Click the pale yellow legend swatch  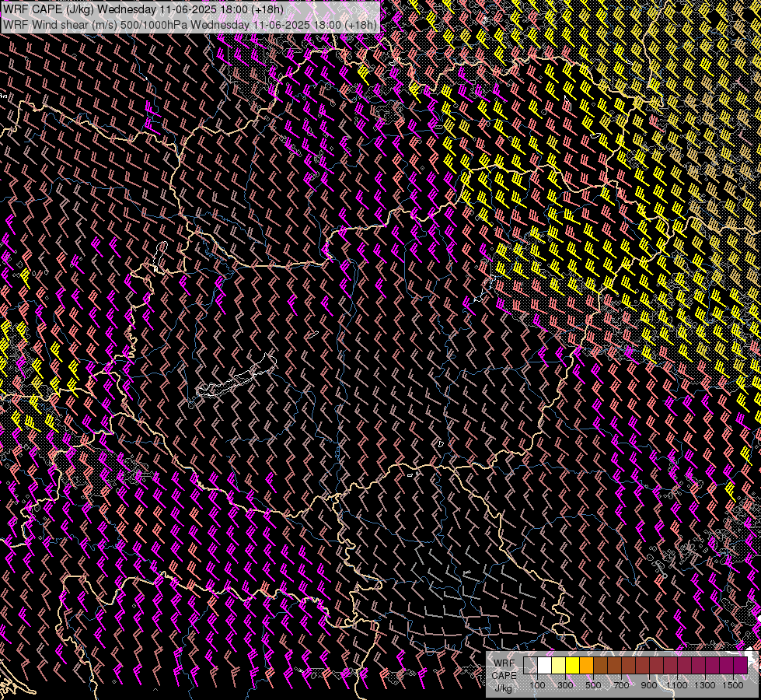[559, 665]
